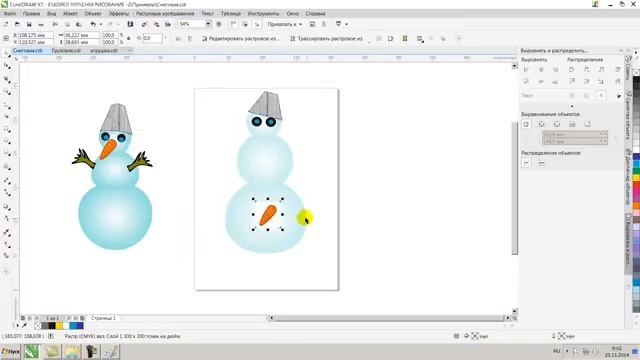This screenshot has width=640, height=360.
Task: Click the horizontal scrollbar thumb
Action: click(x=389, y=318)
